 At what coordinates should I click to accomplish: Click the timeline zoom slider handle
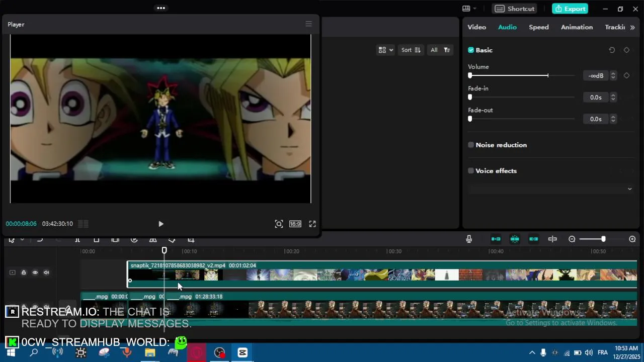[x=603, y=239]
